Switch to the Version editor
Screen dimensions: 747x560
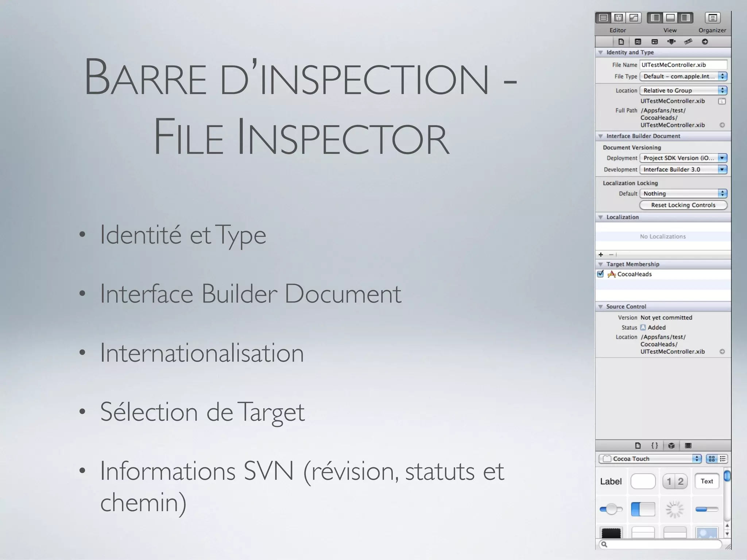(x=634, y=17)
